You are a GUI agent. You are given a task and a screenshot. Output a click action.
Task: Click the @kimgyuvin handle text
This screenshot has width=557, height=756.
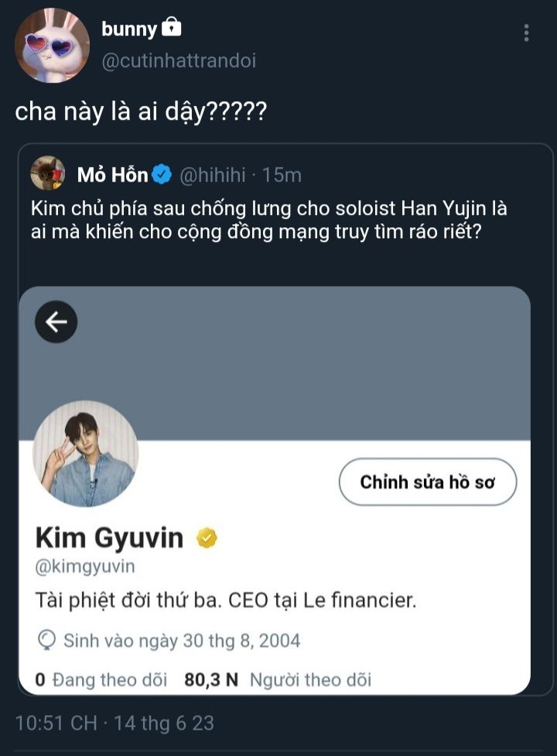[85, 567]
